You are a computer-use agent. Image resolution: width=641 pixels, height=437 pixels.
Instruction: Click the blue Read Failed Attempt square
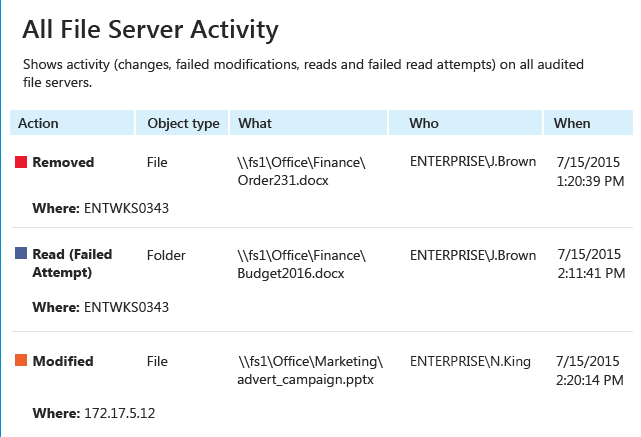[21, 253]
